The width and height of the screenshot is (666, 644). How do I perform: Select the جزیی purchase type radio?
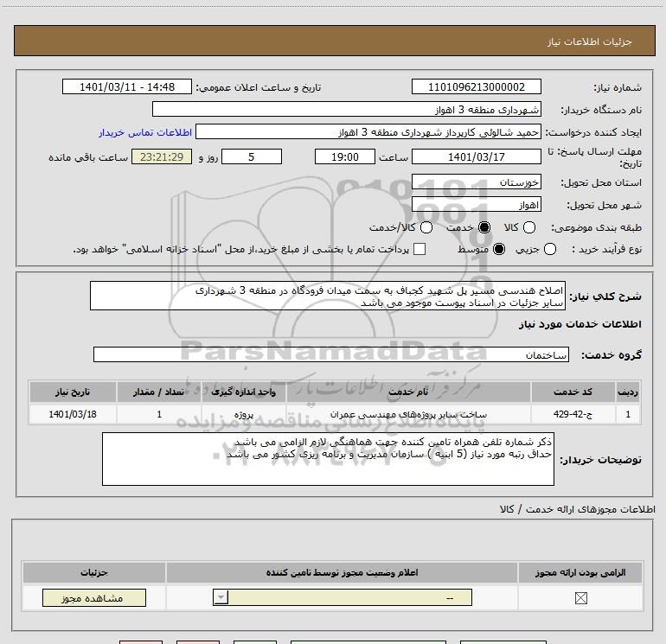coord(549,249)
